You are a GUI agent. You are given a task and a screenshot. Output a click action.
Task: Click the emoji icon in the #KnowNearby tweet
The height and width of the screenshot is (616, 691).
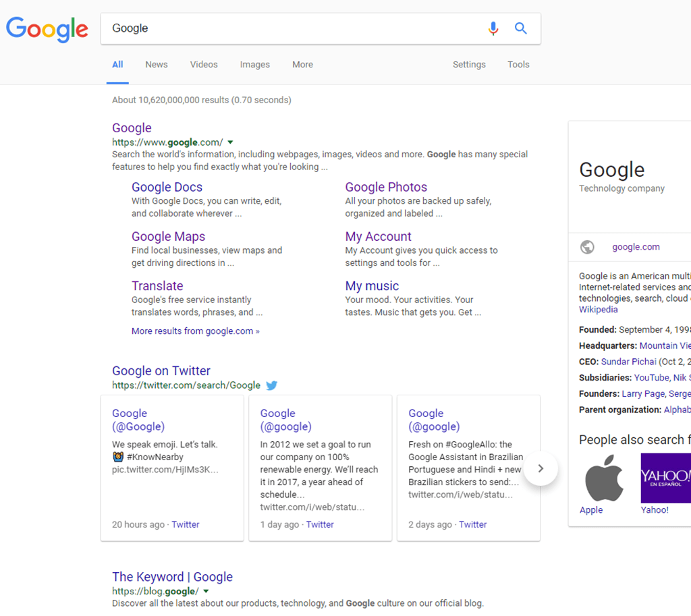tap(117, 457)
